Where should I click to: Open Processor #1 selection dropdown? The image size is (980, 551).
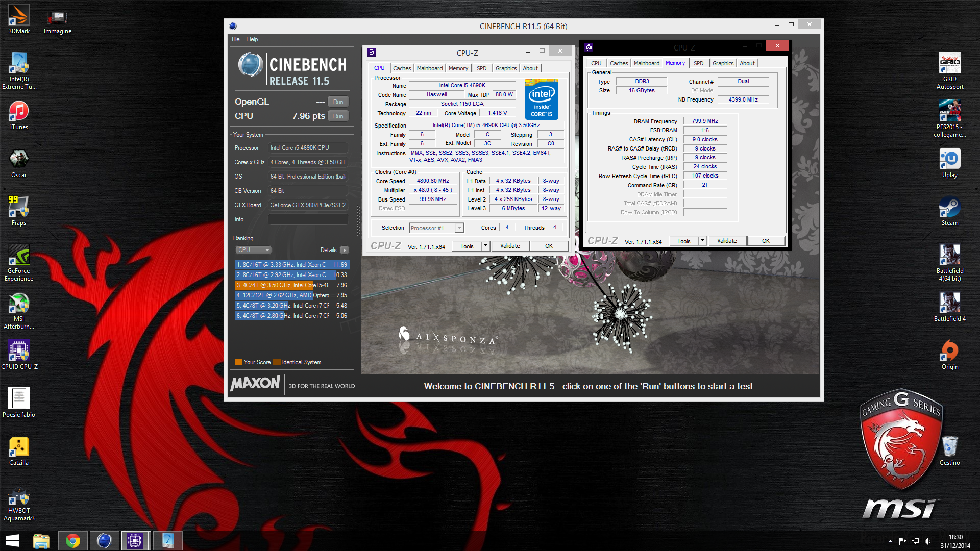pyautogui.click(x=436, y=228)
